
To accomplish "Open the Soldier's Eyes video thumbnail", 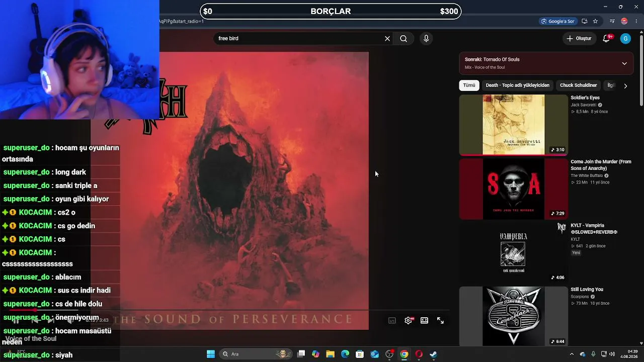I will 513,125.
